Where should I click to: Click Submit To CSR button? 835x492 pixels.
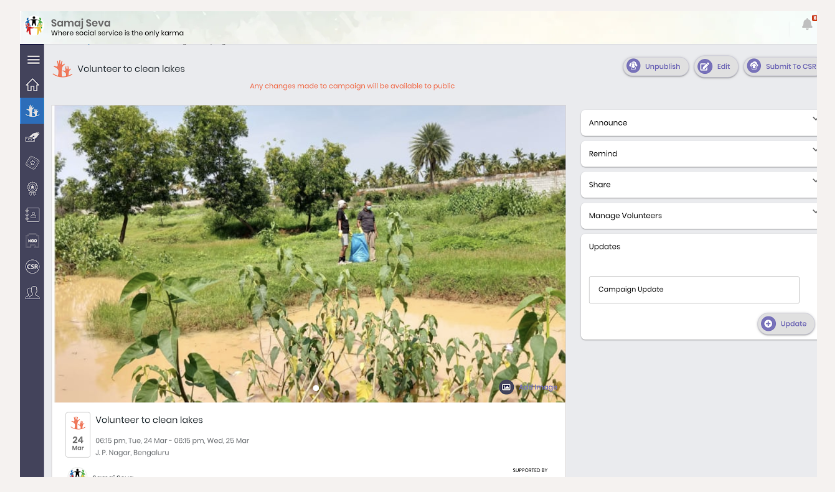(x=782, y=67)
